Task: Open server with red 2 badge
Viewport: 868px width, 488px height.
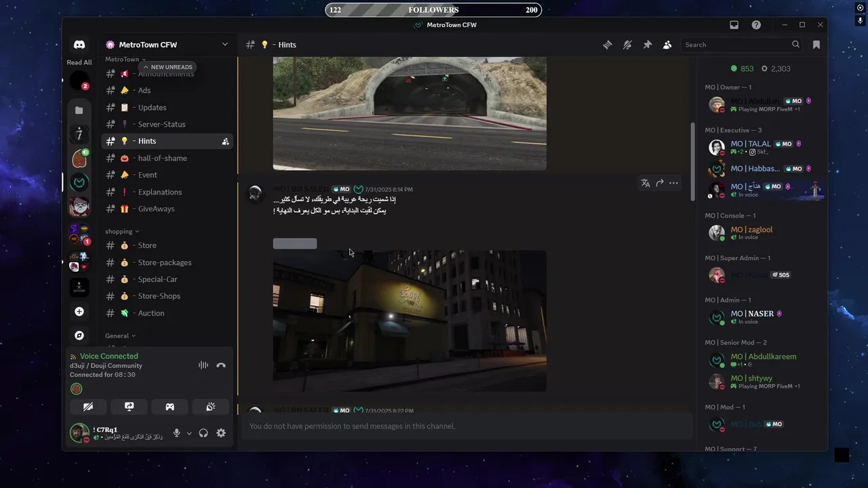Action: click(x=79, y=81)
